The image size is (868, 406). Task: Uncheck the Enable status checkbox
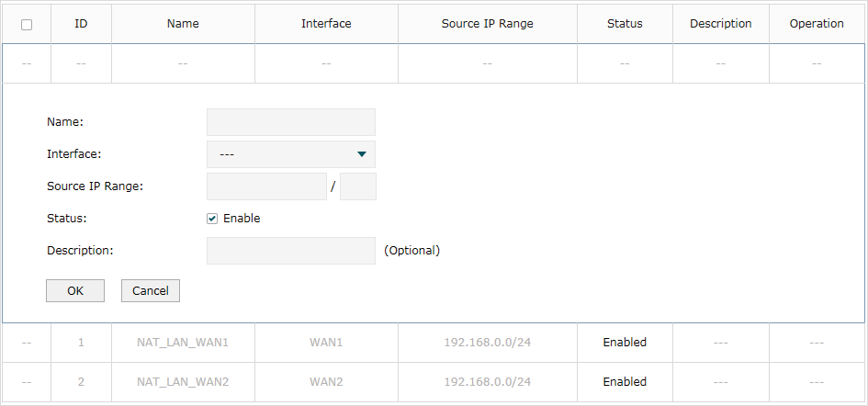click(x=212, y=219)
